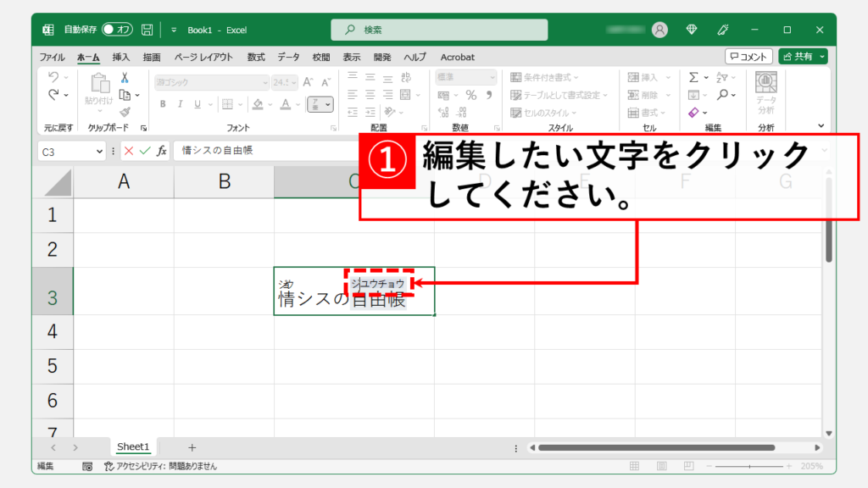Click the search box in the title bar

point(441,30)
